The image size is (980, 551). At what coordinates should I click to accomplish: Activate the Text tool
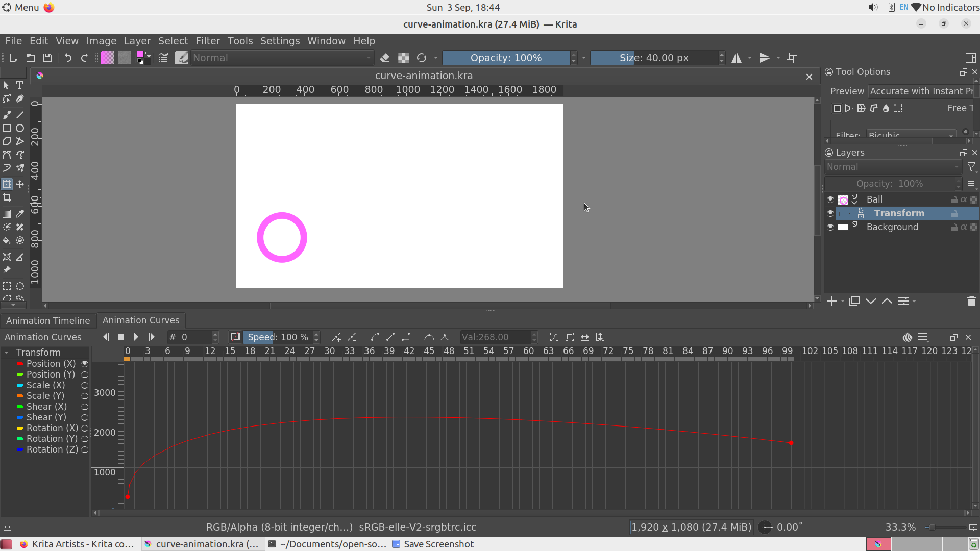20,85
